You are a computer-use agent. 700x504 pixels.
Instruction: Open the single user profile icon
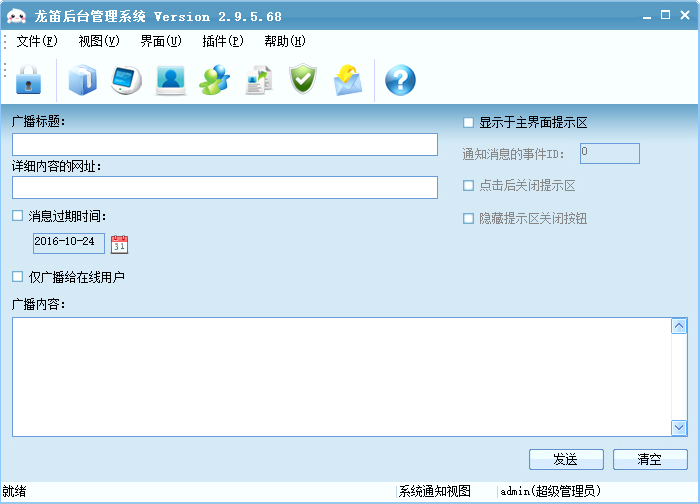(x=171, y=80)
